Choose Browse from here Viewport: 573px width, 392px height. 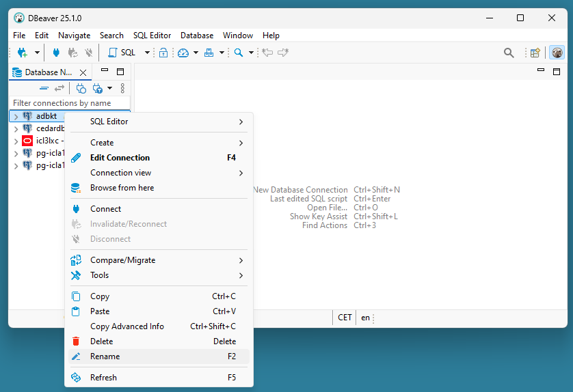(159, 188)
